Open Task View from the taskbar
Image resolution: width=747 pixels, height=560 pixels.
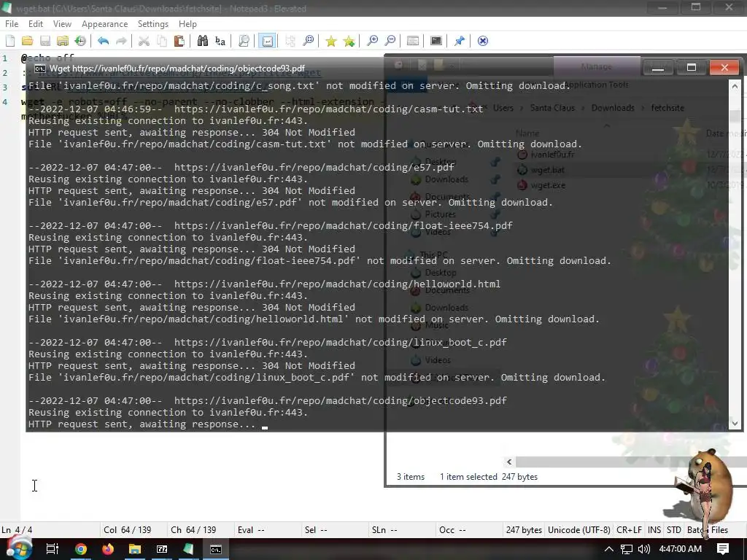(x=52, y=549)
